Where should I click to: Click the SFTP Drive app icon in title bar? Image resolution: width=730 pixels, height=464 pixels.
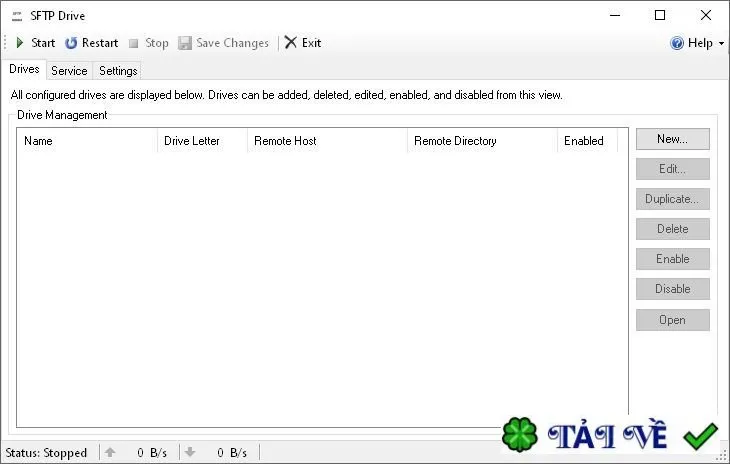(x=17, y=16)
